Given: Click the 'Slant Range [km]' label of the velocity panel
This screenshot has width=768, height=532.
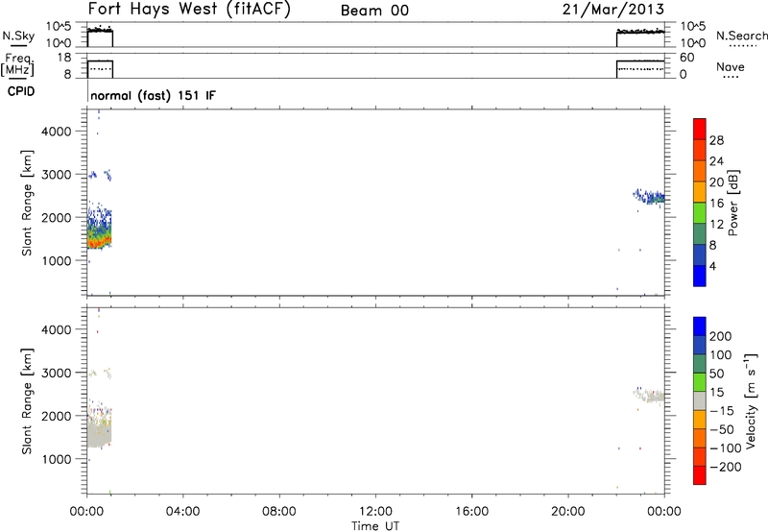Looking at the screenshot, I should click(x=27, y=400).
